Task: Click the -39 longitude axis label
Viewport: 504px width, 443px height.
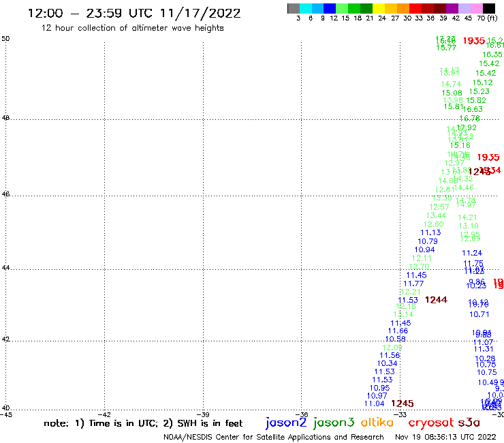Action: pos(203,415)
